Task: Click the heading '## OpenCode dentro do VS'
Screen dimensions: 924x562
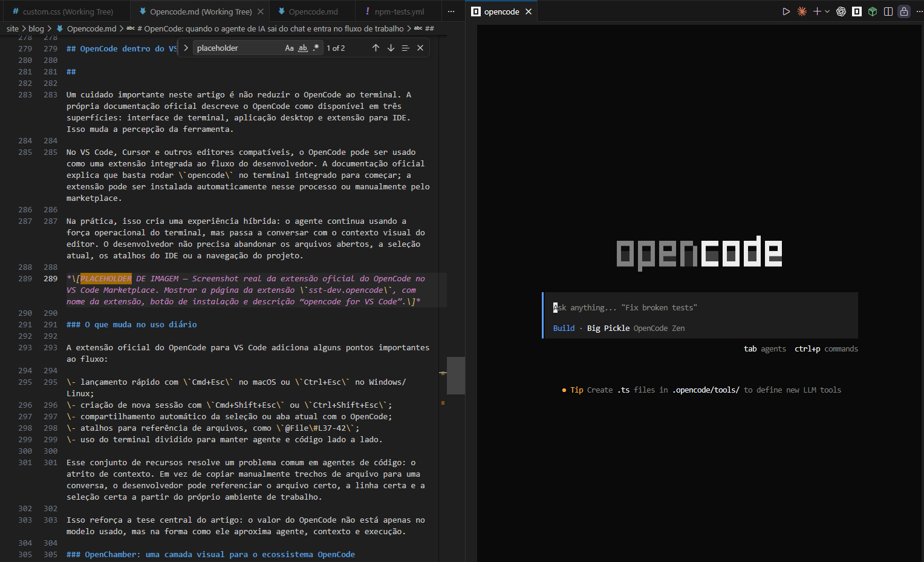Action: click(x=122, y=48)
